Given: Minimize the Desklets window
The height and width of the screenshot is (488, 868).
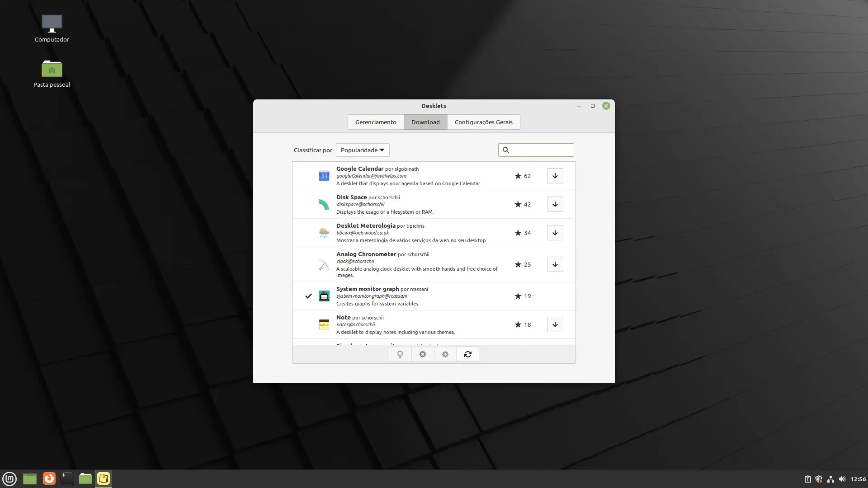Looking at the screenshot, I should pyautogui.click(x=579, y=106).
